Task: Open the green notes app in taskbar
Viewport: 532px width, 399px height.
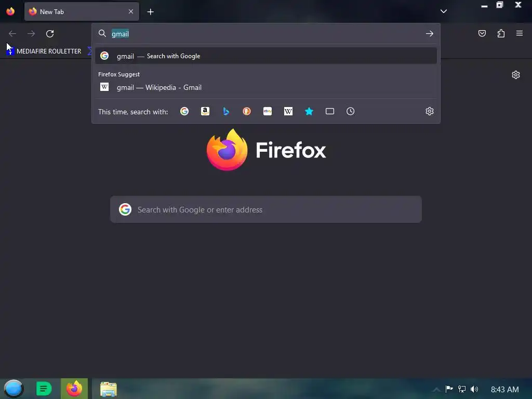Action: click(x=44, y=389)
